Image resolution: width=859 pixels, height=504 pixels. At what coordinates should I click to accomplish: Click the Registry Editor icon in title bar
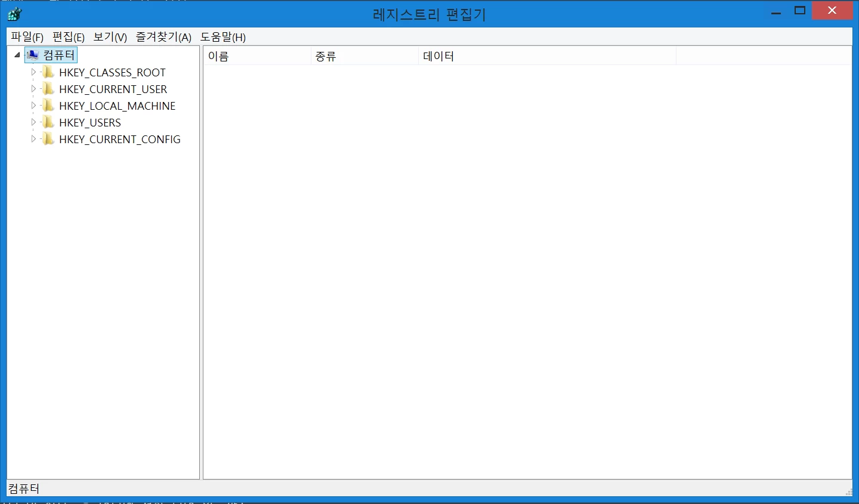[14, 13]
